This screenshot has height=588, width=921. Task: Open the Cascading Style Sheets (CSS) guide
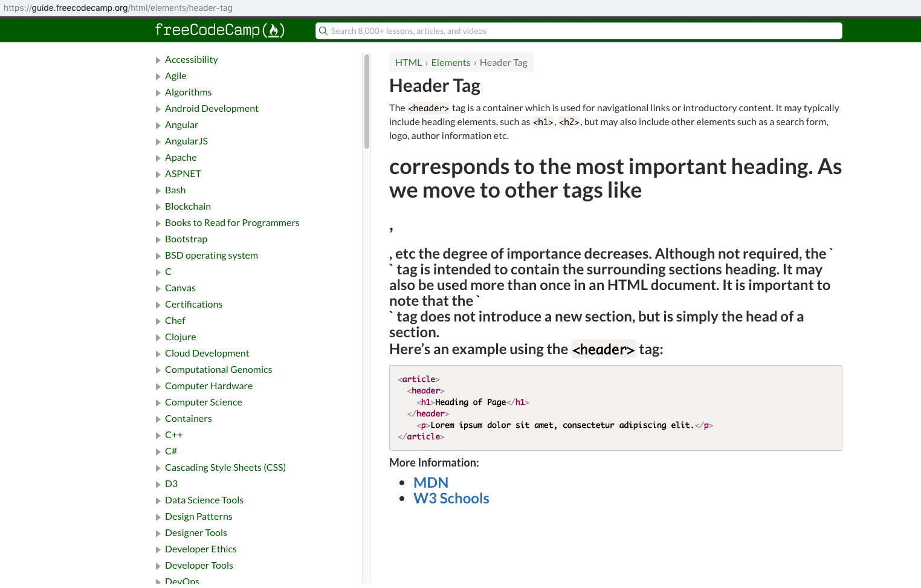[x=225, y=467]
